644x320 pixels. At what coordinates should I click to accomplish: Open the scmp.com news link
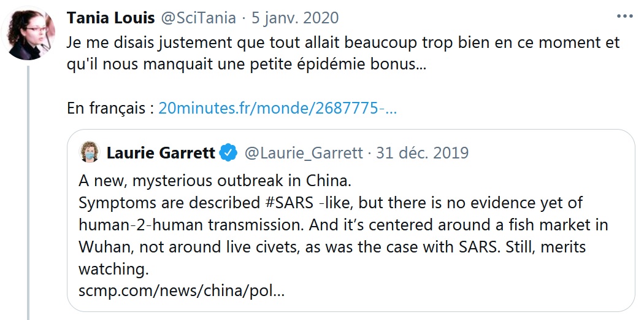click(x=181, y=290)
